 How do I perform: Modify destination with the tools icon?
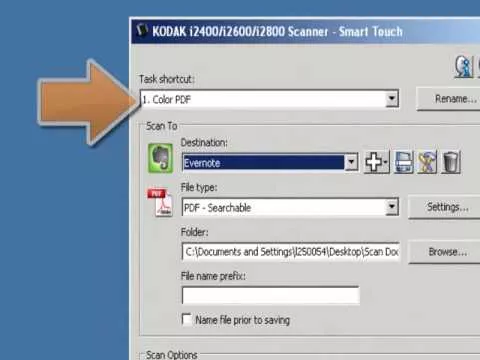pyautogui.click(x=427, y=162)
